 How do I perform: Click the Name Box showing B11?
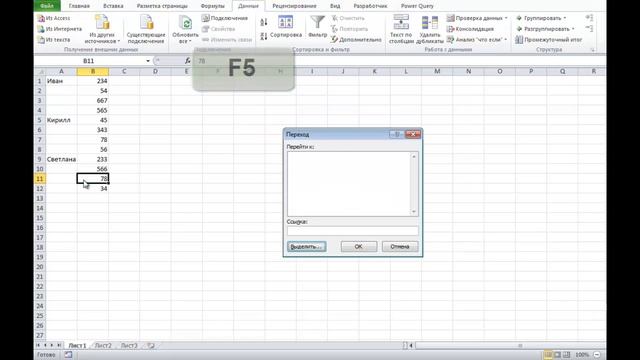click(90, 61)
